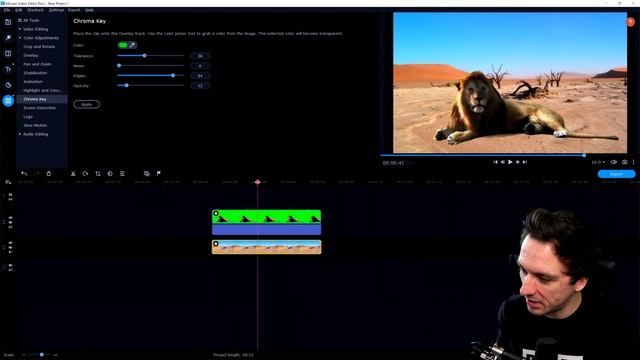Open the player overflow dots menu

point(633,162)
